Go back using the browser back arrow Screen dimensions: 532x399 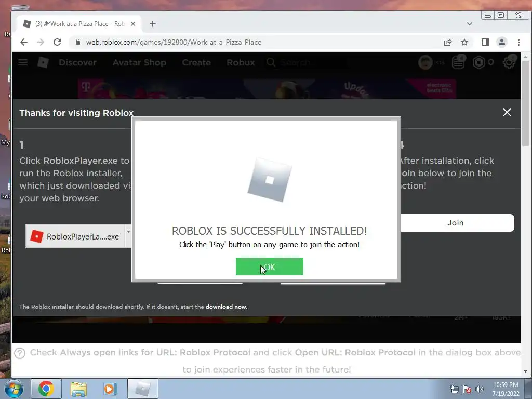coord(24,42)
